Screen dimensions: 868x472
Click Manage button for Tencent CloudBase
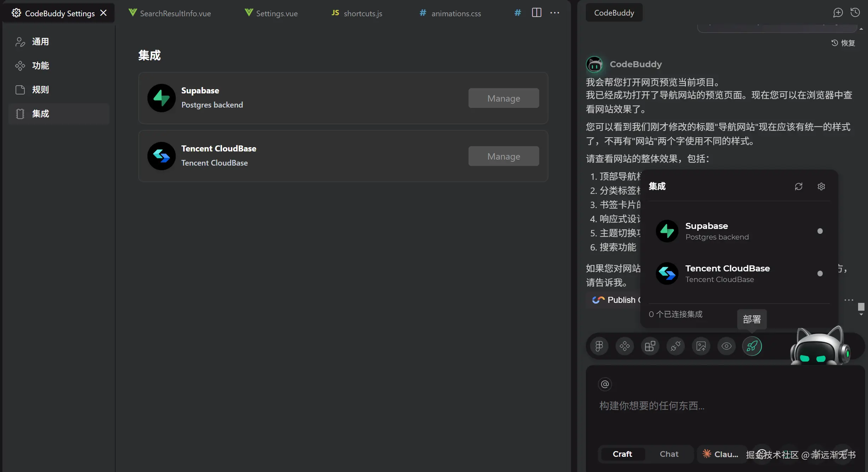click(x=503, y=156)
